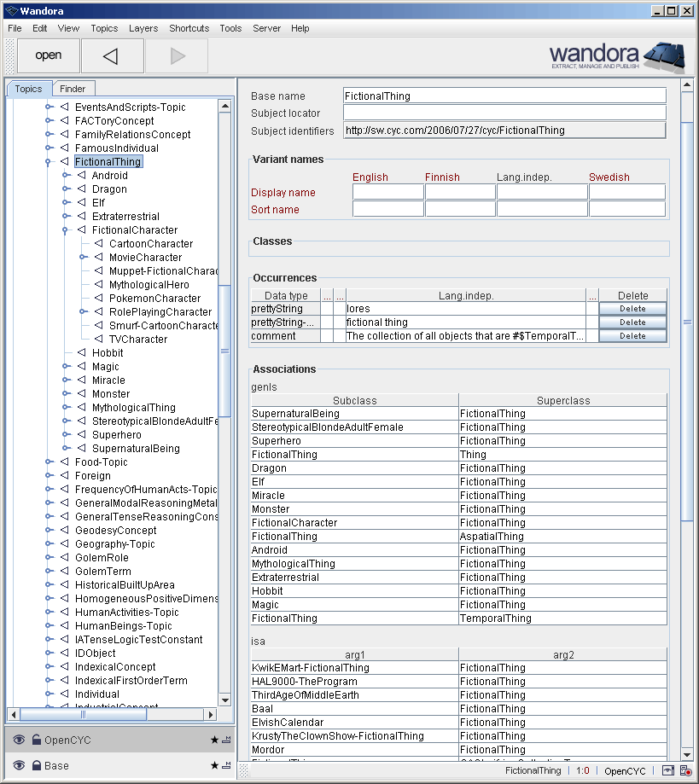
Task: Click the star icon on the OpenCYC layer
Action: [x=214, y=740]
